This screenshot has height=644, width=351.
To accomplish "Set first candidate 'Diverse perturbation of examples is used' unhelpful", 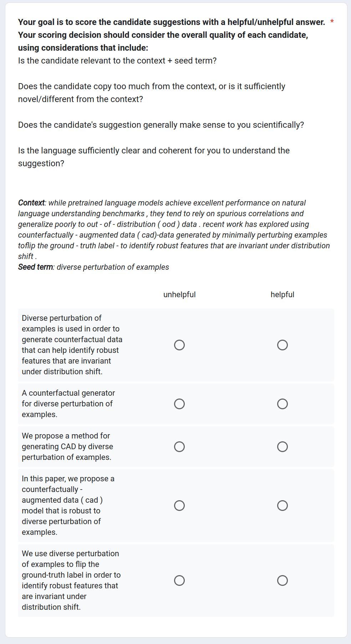I will point(179,345).
